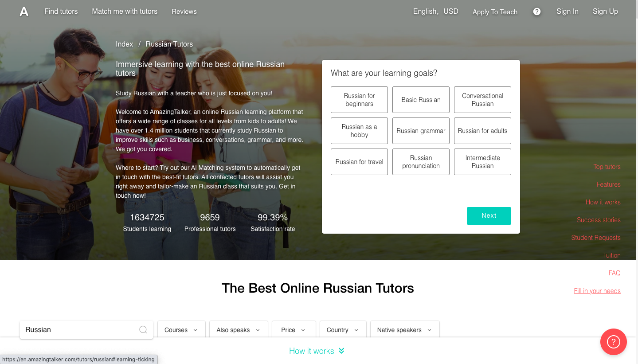Click the double chevron beside How it works
Image resolution: width=638 pixels, height=364 pixels.
[x=341, y=351]
